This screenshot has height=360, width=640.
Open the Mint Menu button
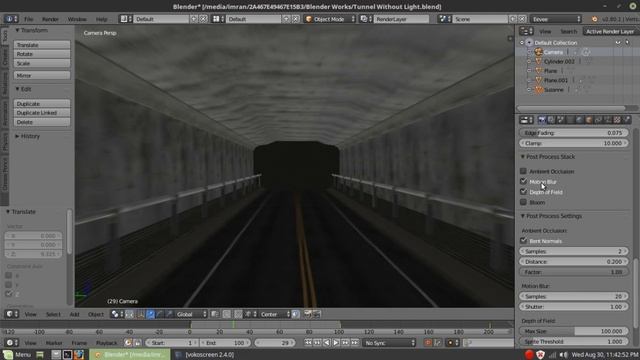[17, 354]
